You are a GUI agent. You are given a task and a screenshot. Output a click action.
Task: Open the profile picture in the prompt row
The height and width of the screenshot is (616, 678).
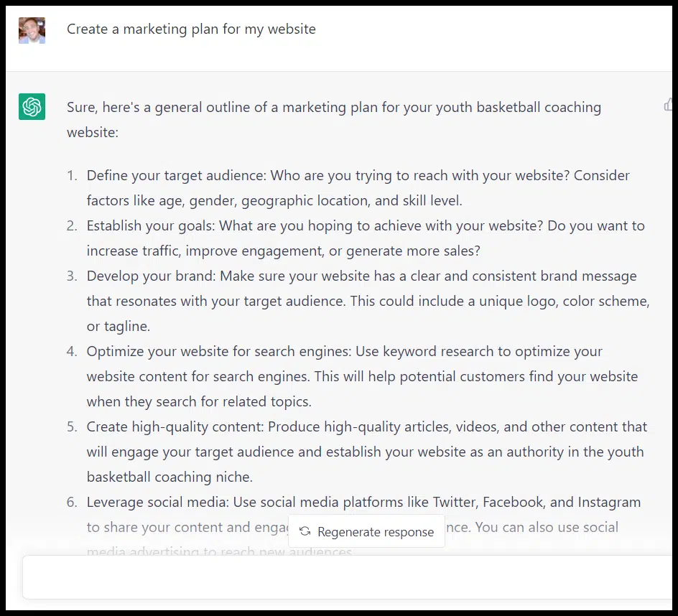pyautogui.click(x=32, y=30)
